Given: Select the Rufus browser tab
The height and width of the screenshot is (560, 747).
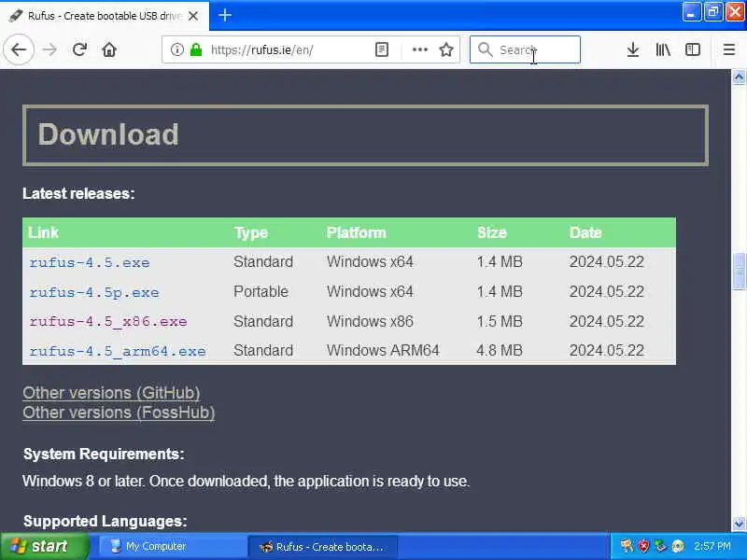Looking at the screenshot, I should [105, 16].
